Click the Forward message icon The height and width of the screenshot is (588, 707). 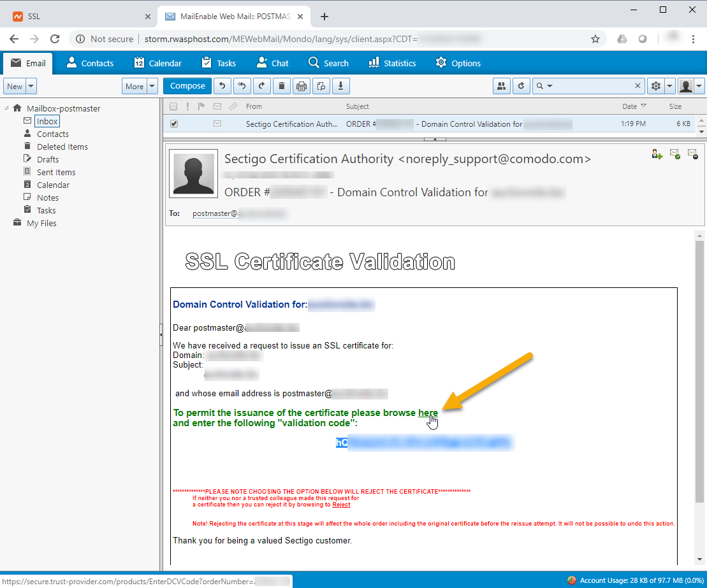click(262, 86)
